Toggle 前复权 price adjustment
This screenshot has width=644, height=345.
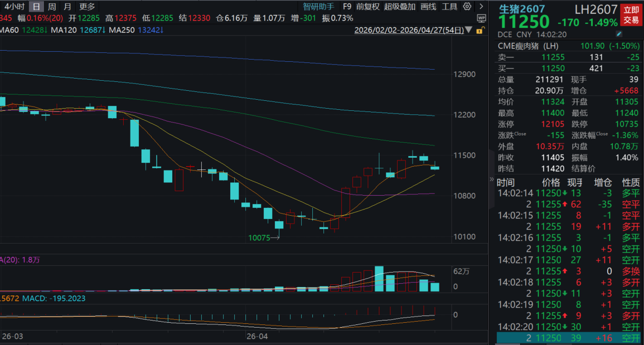pos(367,7)
